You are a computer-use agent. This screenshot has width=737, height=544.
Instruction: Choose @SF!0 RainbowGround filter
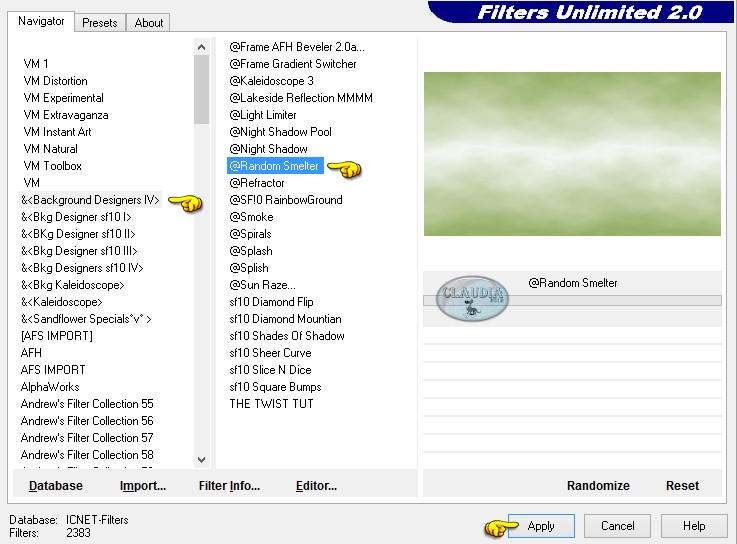pyautogui.click(x=286, y=200)
